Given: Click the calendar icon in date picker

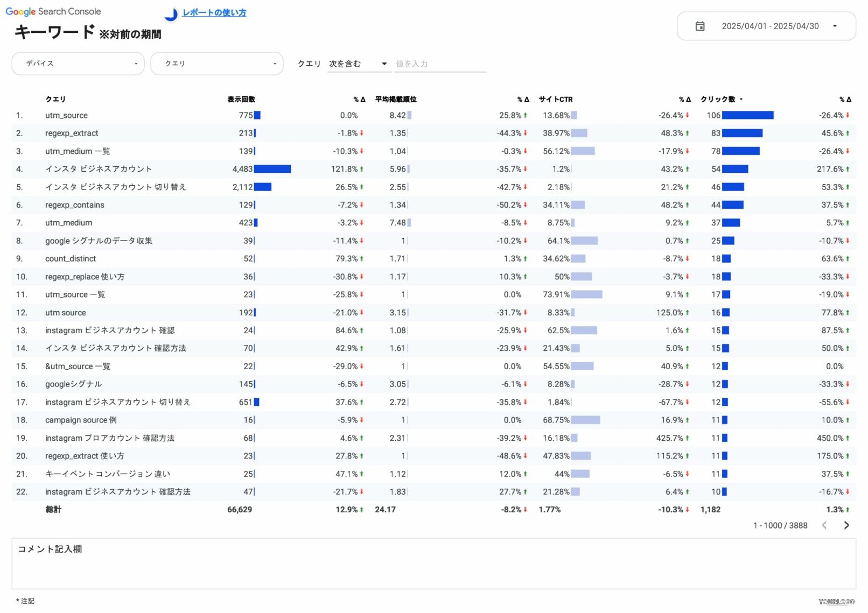Looking at the screenshot, I should pyautogui.click(x=699, y=26).
